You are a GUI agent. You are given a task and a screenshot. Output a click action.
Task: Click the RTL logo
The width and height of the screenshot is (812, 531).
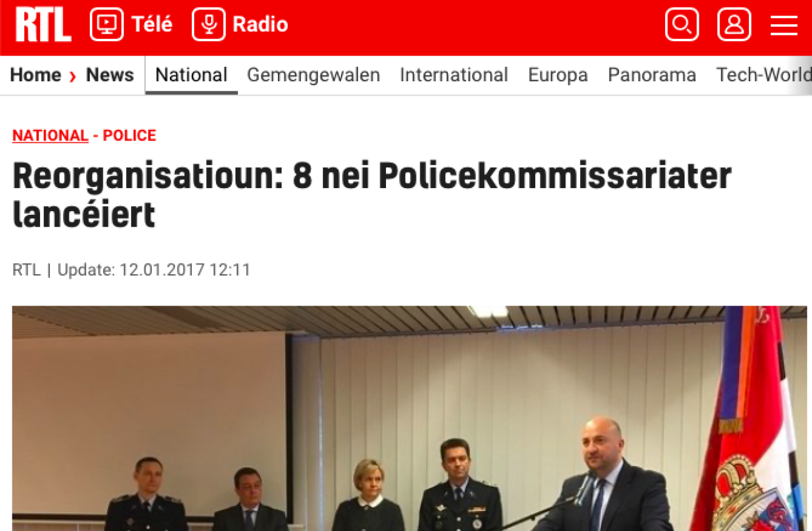click(x=44, y=25)
